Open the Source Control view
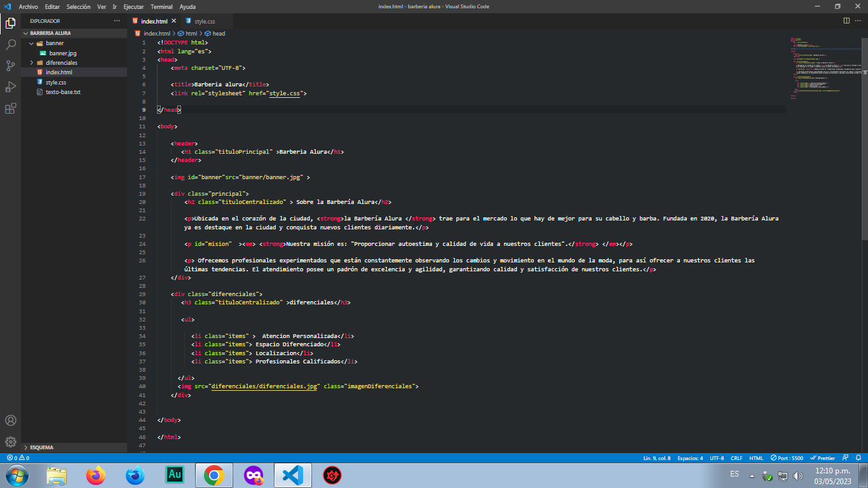The height and width of the screenshot is (488, 868). [x=10, y=65]
